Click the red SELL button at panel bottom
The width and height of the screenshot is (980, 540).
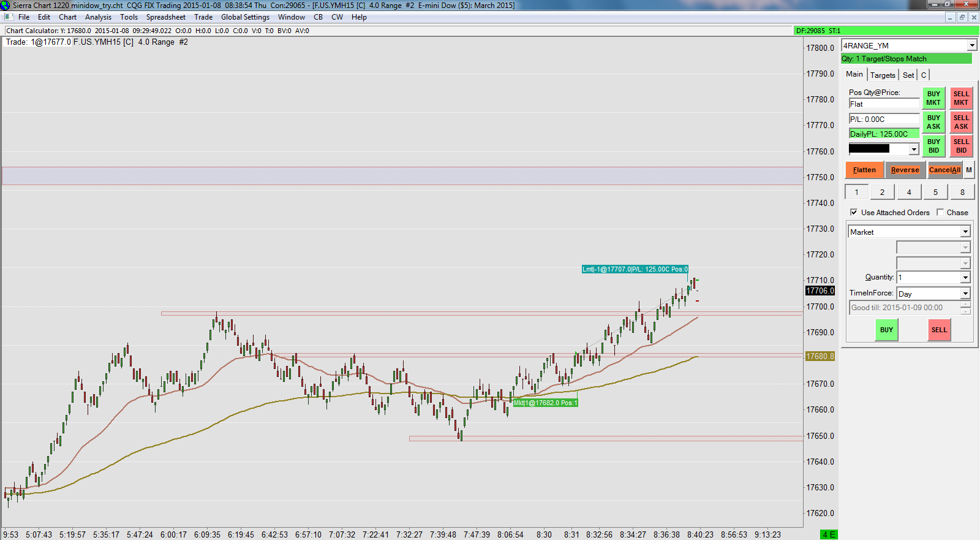coord(939,330)
